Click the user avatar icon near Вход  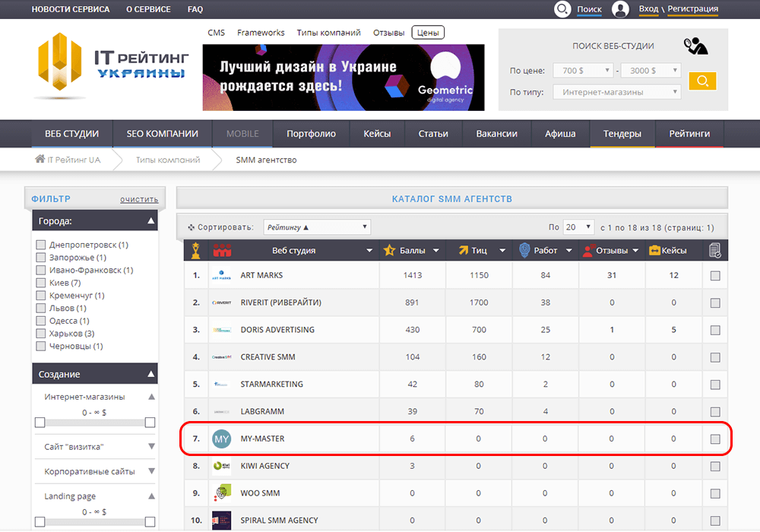click(x=620, y=9)
